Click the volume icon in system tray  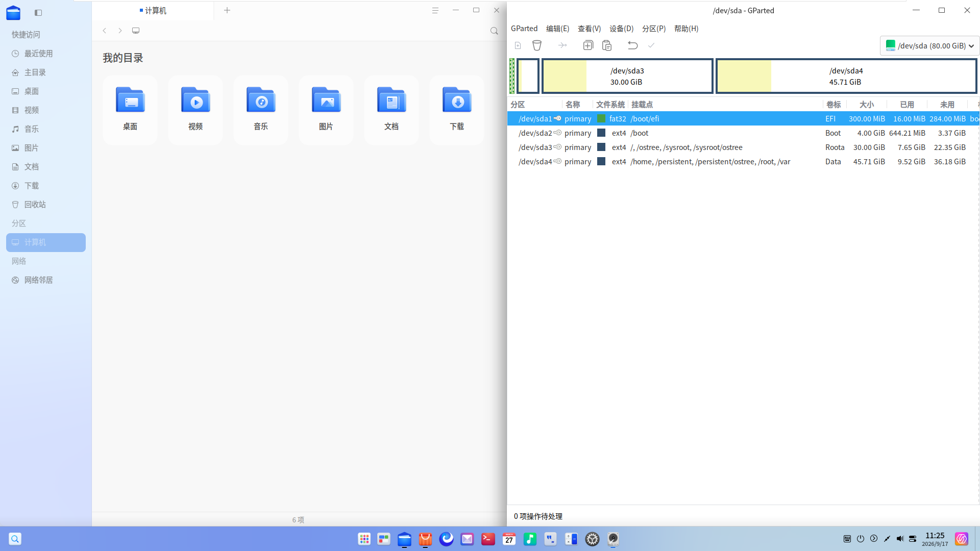[x=900, y=539]
